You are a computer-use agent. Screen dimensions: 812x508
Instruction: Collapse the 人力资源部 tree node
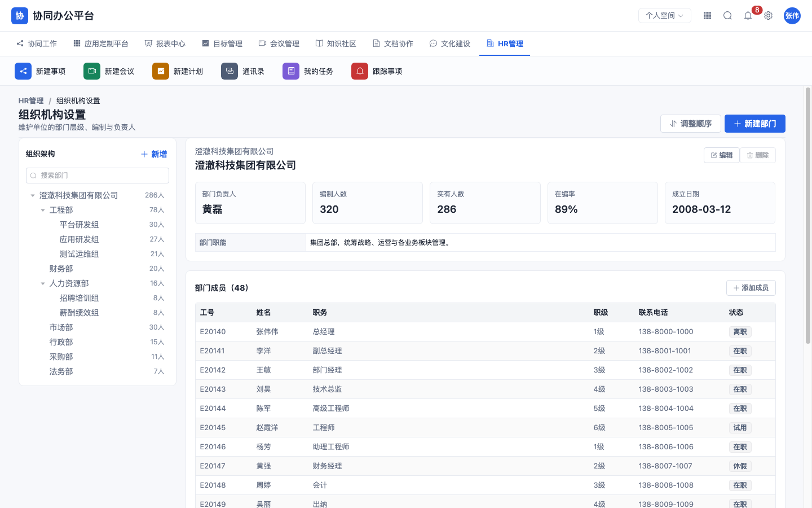(x=43, y=283)
